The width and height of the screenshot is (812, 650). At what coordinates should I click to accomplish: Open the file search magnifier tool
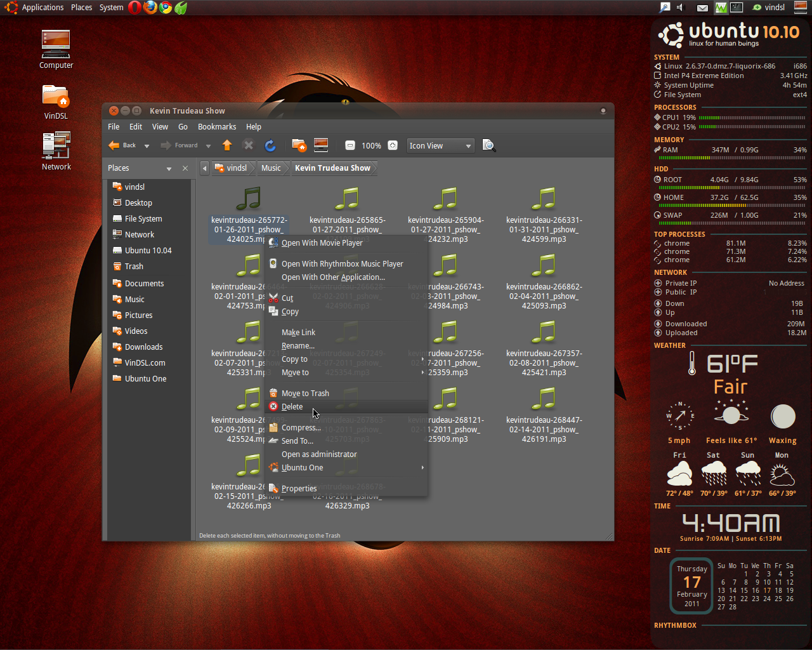coord(488,145)
